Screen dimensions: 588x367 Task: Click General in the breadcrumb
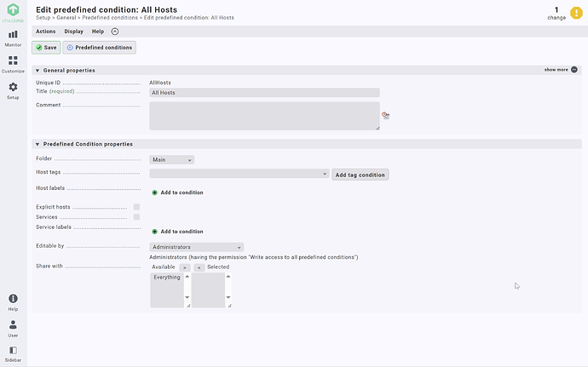click(66, 18)
